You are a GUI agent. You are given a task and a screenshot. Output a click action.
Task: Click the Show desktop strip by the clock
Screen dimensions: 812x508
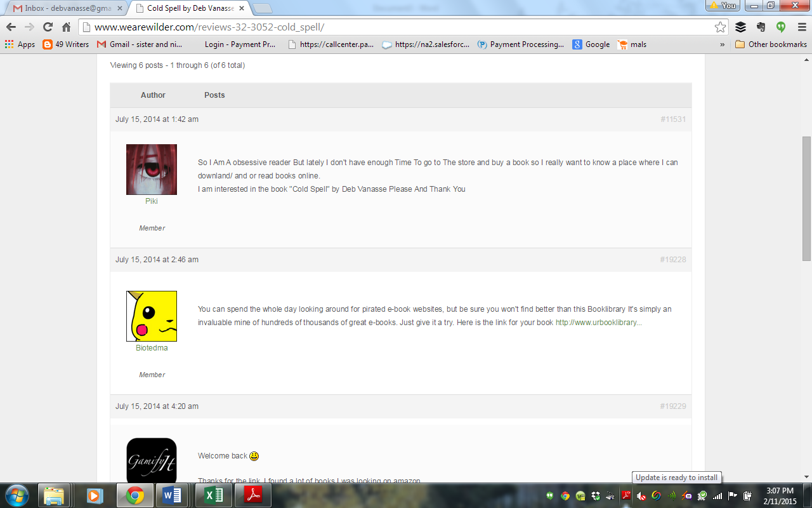(808, 495)
